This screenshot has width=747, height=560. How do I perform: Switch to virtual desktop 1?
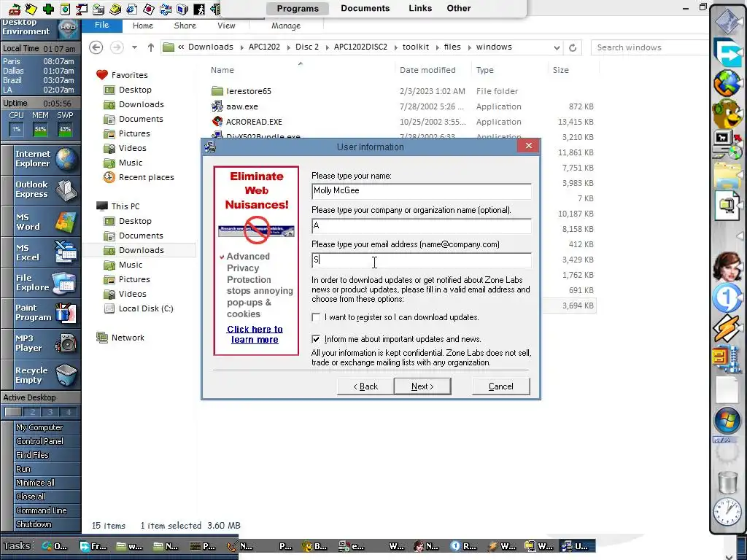(13, 412)
